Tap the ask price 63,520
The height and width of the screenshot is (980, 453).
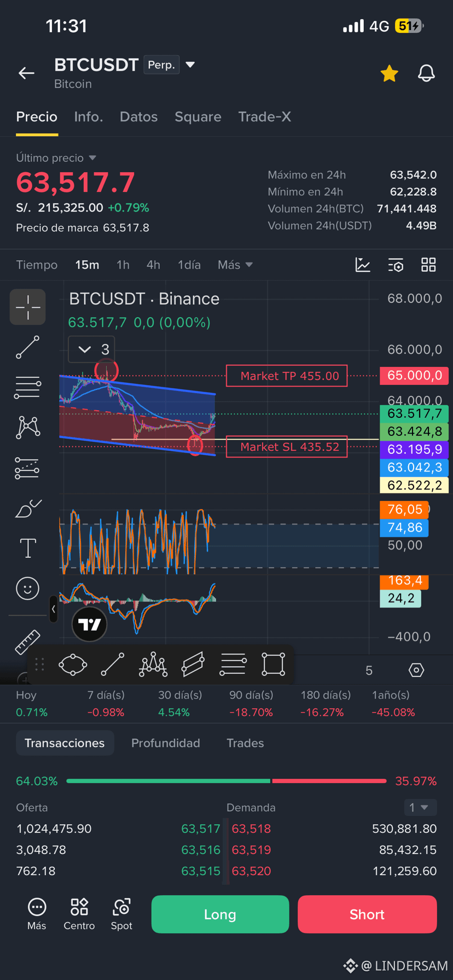tap(251, 871)
